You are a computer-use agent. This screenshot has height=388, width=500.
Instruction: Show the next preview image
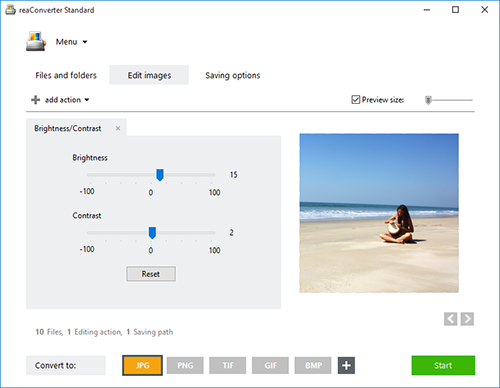coord(467,319)
